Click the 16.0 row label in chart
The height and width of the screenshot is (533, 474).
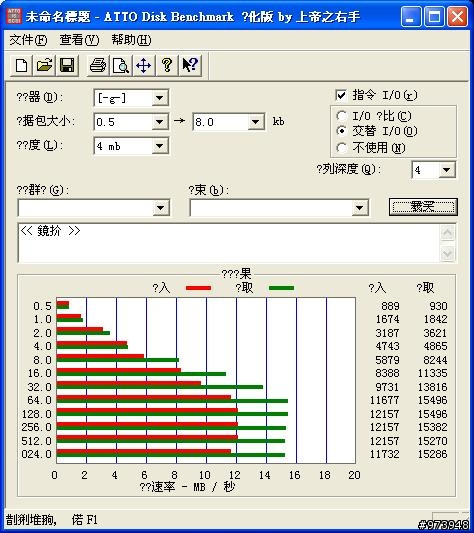(39, 373)
